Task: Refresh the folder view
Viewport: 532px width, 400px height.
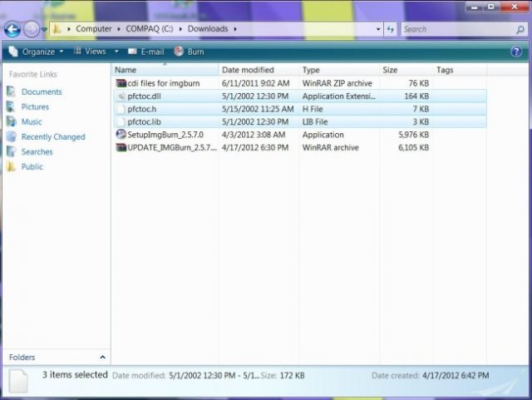Action: (391, 29)
